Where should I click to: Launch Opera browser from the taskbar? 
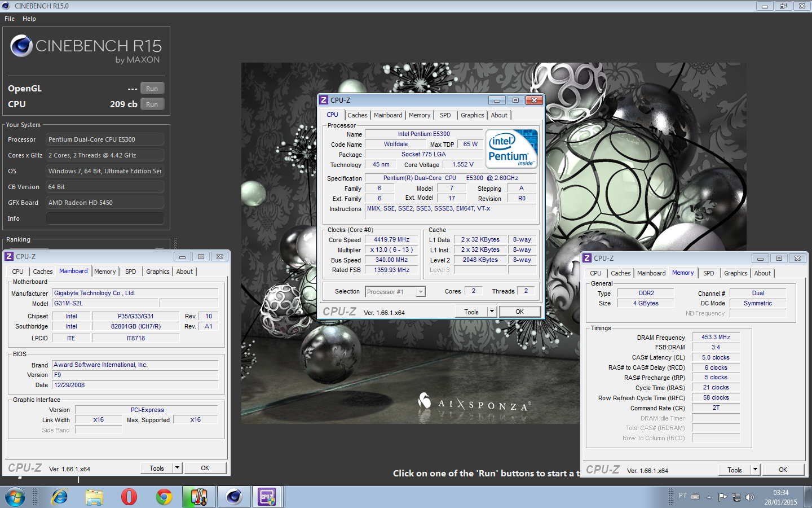[129, 497]
